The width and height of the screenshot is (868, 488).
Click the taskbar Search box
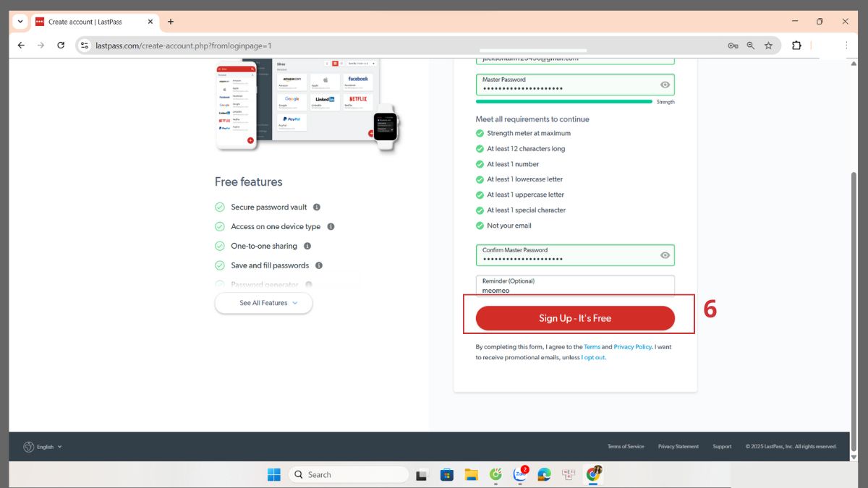tap(349, 474)
